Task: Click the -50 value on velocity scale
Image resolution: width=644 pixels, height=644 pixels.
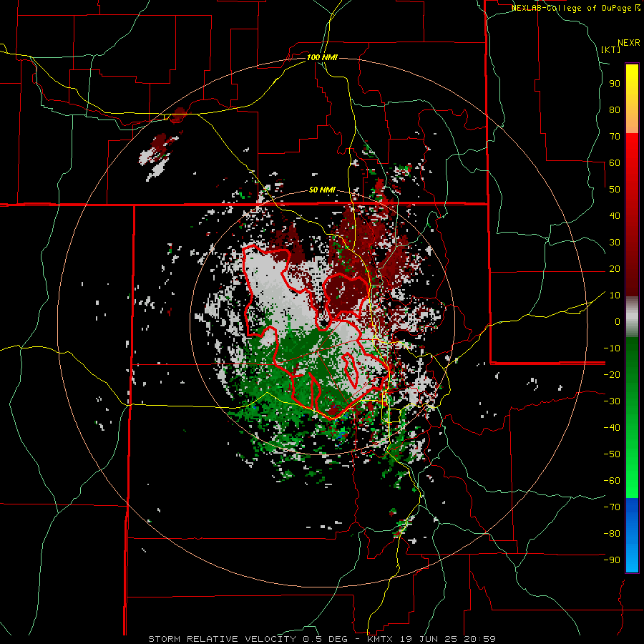Action: point(612,454)
